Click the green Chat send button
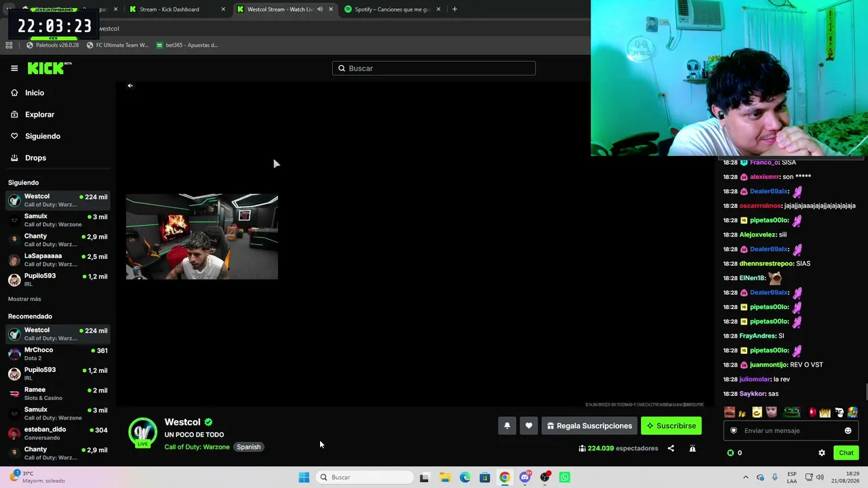Image resolution: width=868 pixels, height=488 pixels. point(846,453)
